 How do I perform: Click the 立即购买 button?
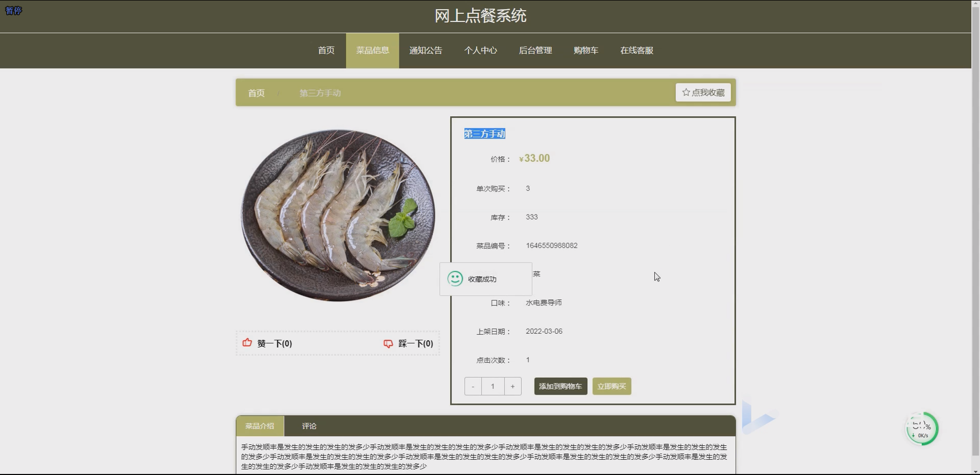(612, 386)
